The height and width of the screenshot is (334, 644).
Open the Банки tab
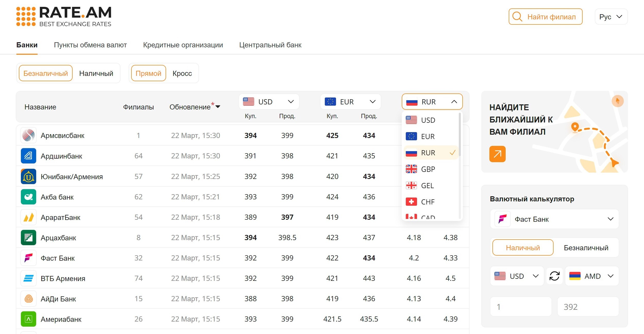[27, 45]
